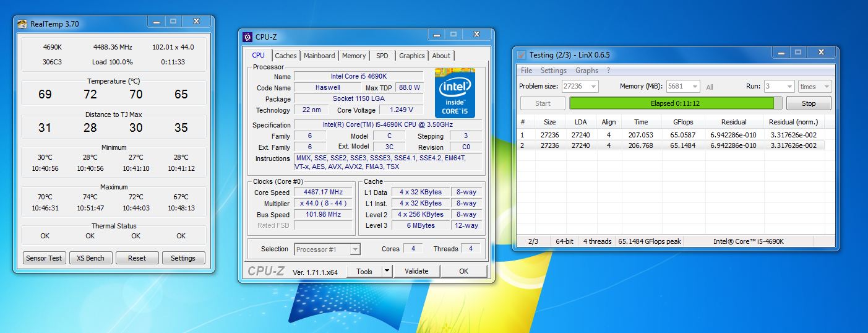
Task: Click the disabled Start button in LinX
Action: (543, 103)
